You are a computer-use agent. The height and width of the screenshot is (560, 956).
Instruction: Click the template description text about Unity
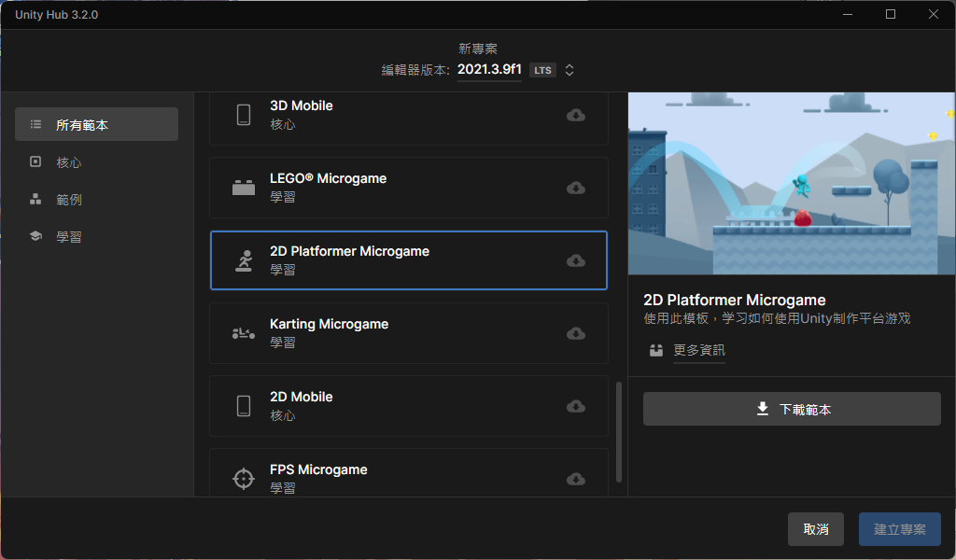(777, 318)
